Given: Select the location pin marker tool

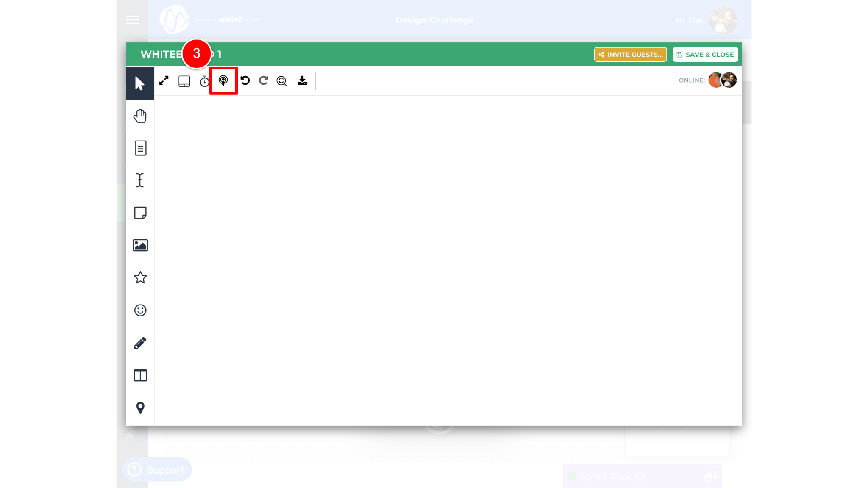Looking at the screenshot, I should (140, 408).
